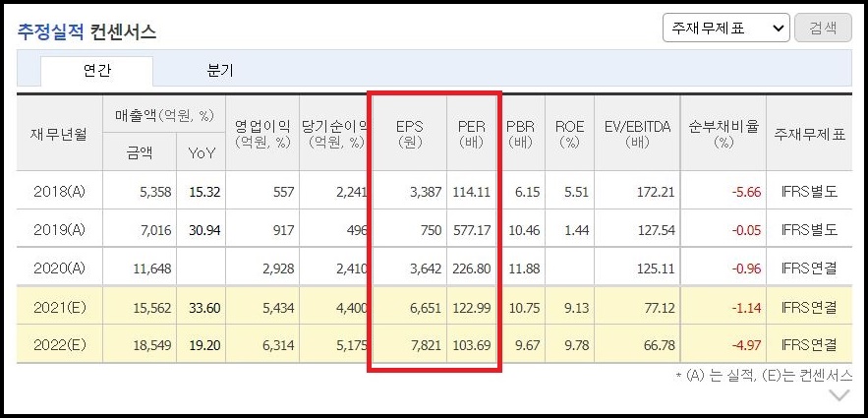Viewport: 868px width, 418px height.
Task: Click the 추정실적 컨센서스 title
Action: [87, 31]
